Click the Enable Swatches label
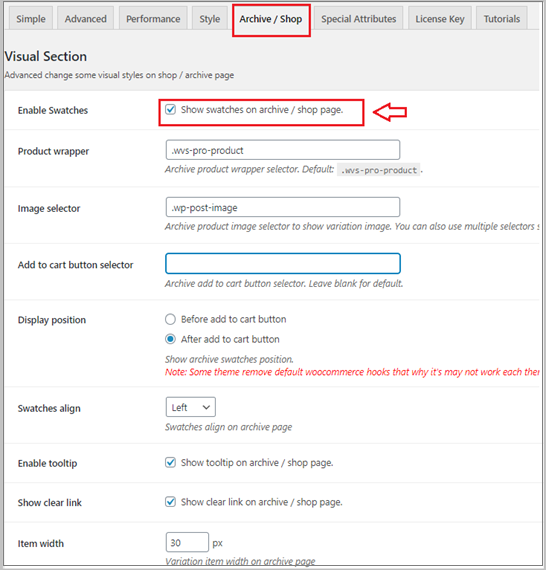This screenshot has width=546, height=570. point(53,110)
